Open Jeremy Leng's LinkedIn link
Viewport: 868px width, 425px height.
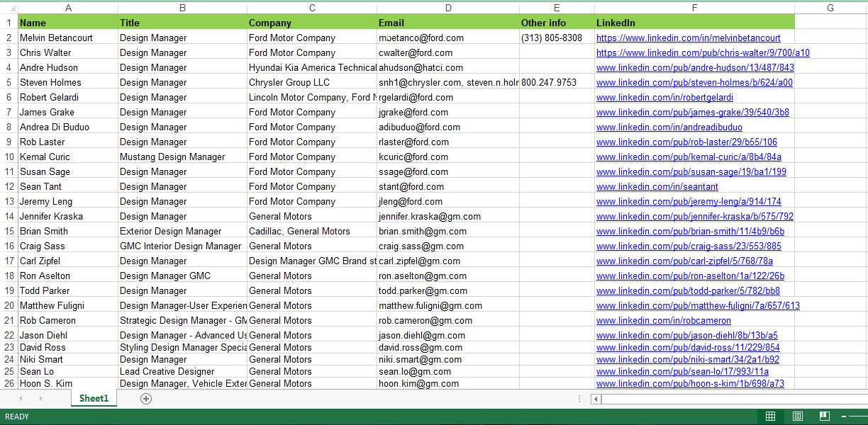689,202
